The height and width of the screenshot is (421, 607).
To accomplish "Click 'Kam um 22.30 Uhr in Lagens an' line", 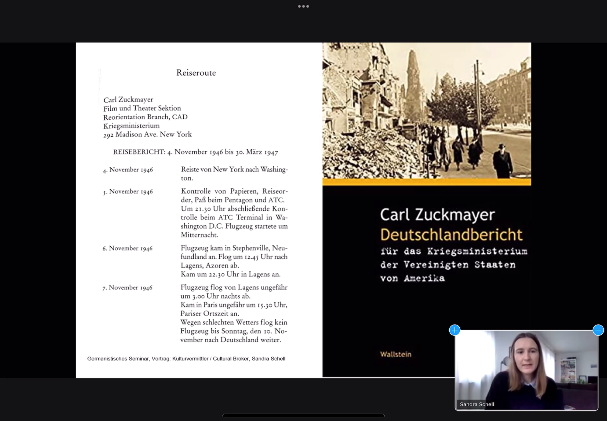I will [x=230, y=274].
